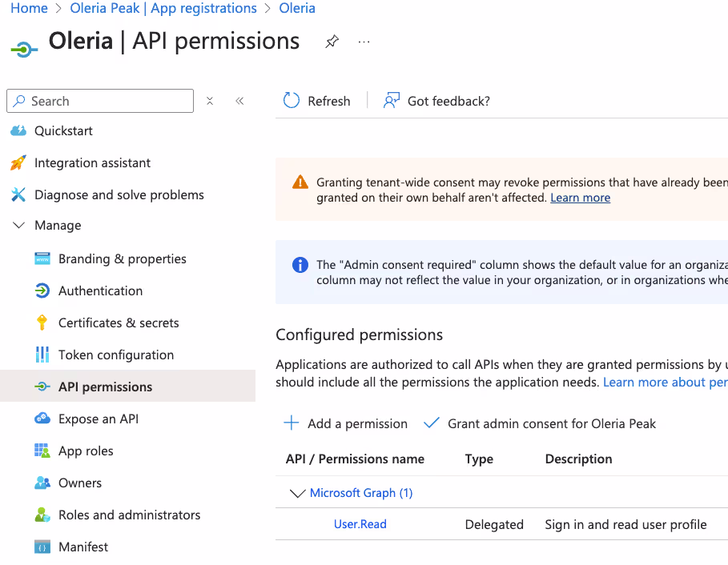Collapse the Manage section
728x565 pixels.
18,226
